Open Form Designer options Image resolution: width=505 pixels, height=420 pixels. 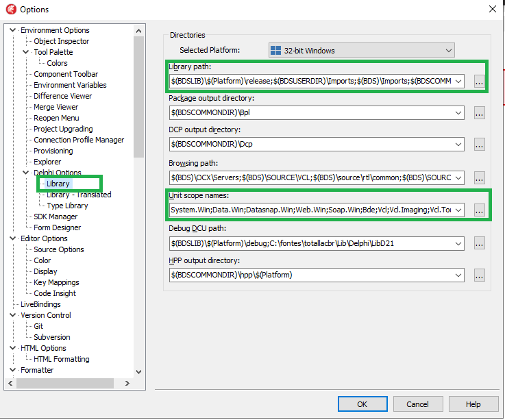[x=57, y=227]
